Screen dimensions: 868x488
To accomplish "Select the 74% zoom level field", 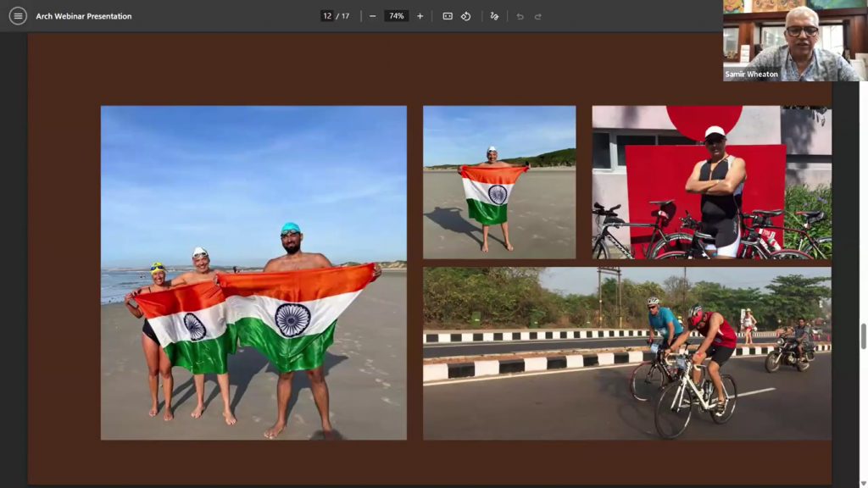I will pyautogui.click(x=397, y=16).
